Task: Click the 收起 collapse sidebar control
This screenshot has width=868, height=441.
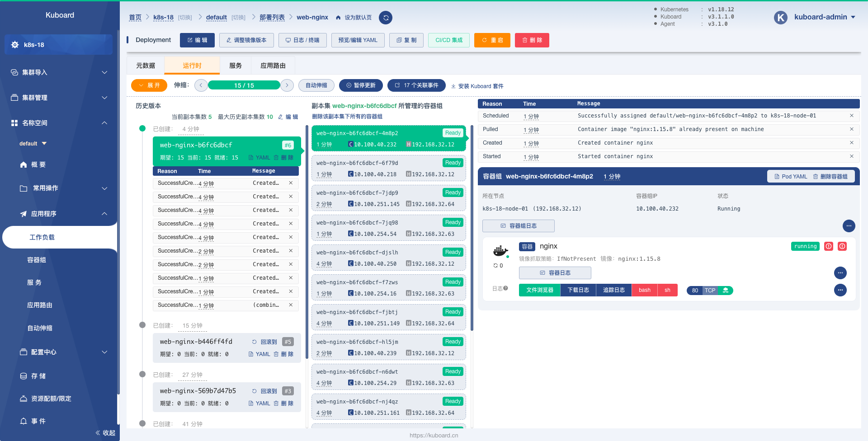Action: tap(105, 433)
